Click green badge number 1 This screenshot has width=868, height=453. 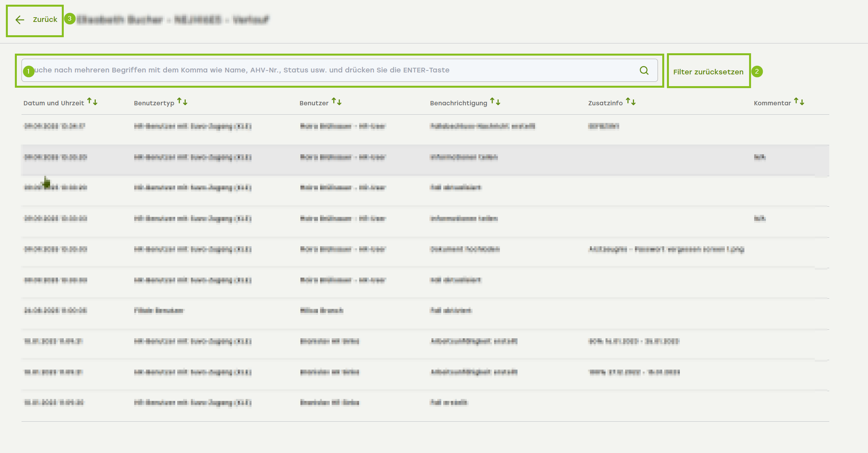pos(29,71)
